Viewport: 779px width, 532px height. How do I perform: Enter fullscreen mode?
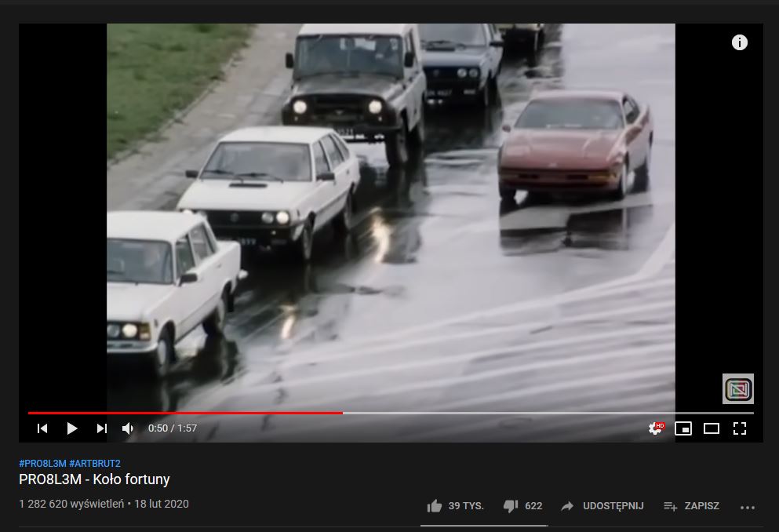coord(740,428)
